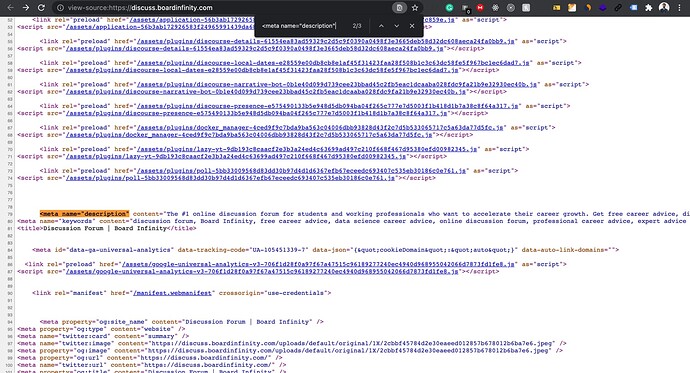Click highlighted meta name="description" match
The height and width of the screenshot is (373, 690).
(x=84, y=214)
